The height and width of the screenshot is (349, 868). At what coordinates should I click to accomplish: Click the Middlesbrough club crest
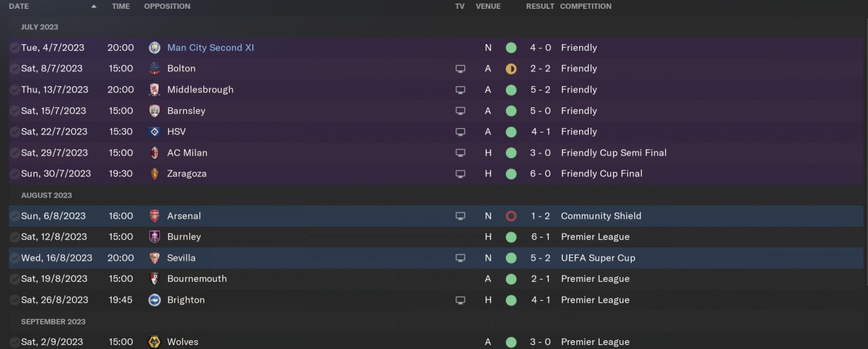pos(155,90)
